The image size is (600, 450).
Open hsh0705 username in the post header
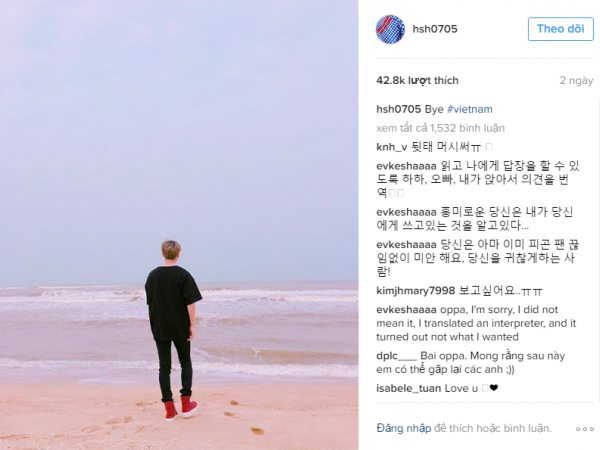[435, 29]
